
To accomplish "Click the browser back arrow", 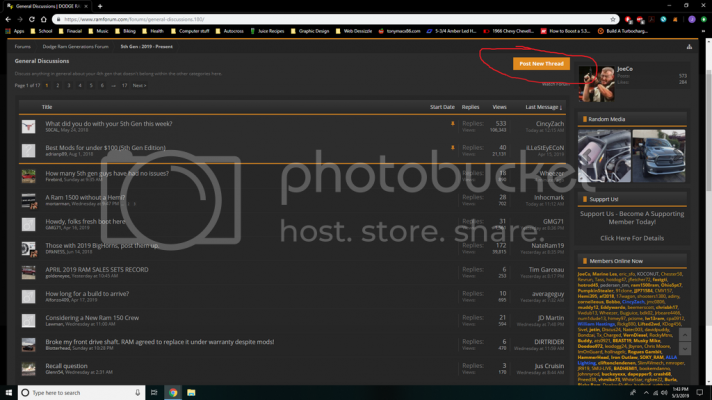I will [8, 20].
